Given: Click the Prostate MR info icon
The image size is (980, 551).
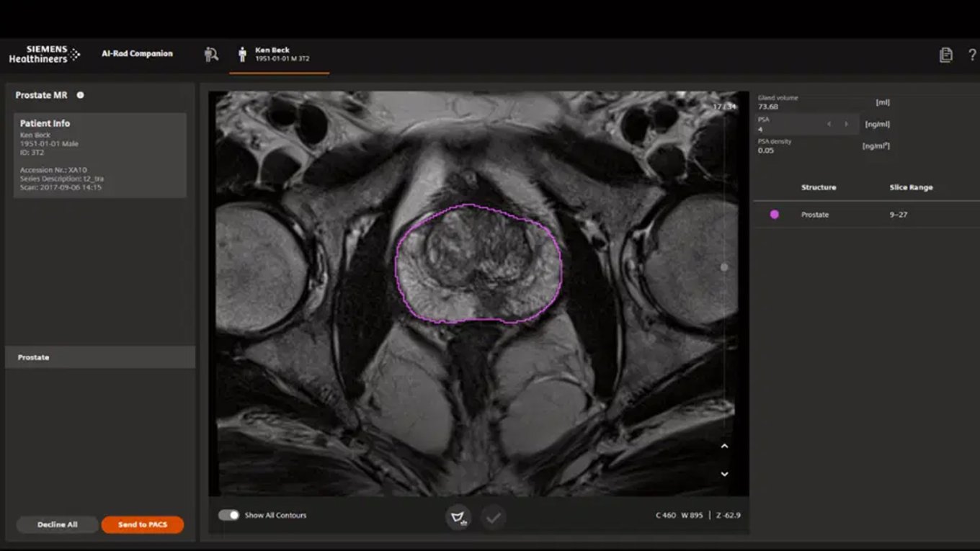Looking at the screenshot, I should point(80,94).
